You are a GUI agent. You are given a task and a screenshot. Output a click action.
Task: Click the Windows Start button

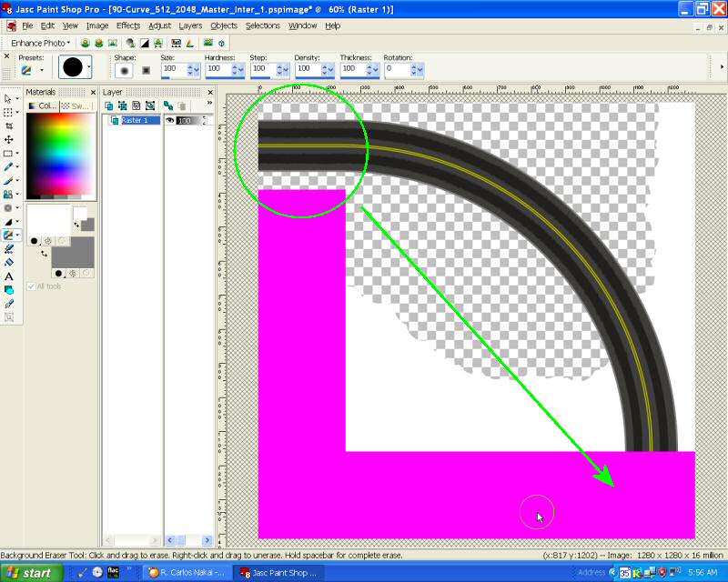point(31,573)
